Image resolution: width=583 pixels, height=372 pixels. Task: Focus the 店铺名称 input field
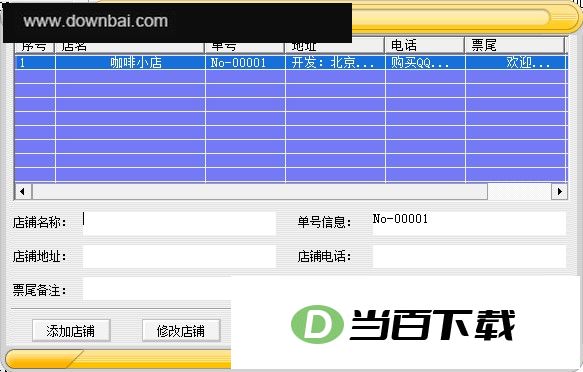[x=179, y=223]
